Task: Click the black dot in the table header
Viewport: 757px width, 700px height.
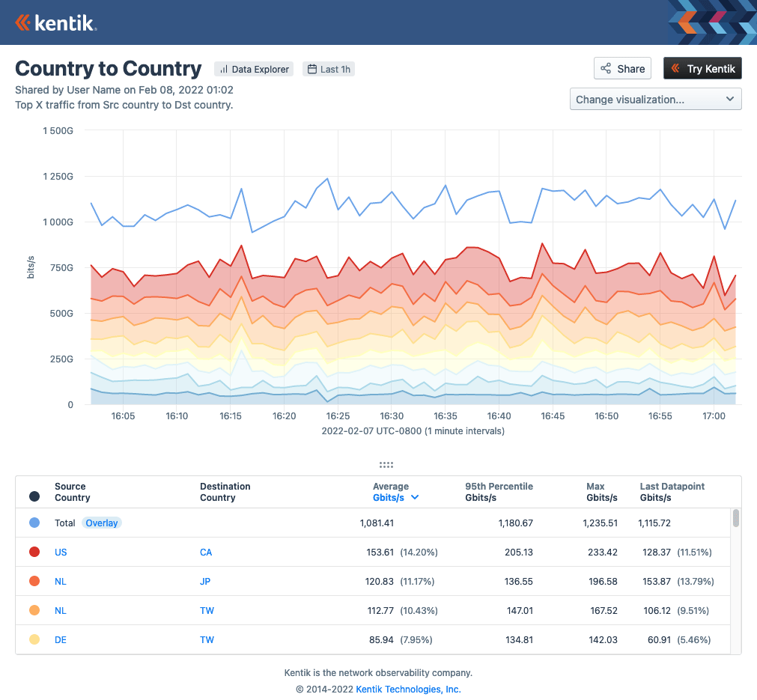Action: pos(33,496)
